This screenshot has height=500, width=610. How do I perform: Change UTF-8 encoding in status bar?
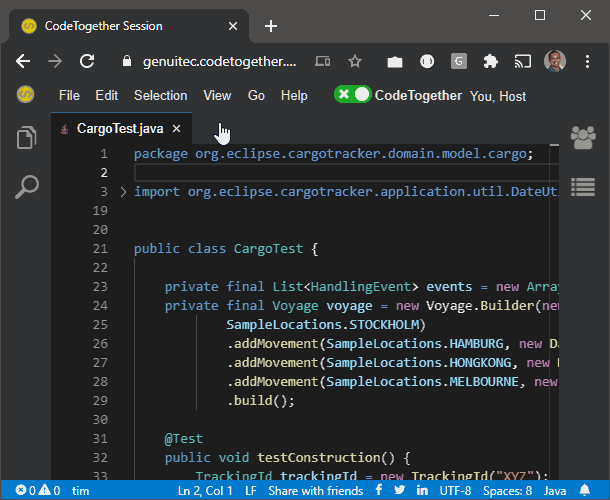pyautogui.click(x=455, y=491)
